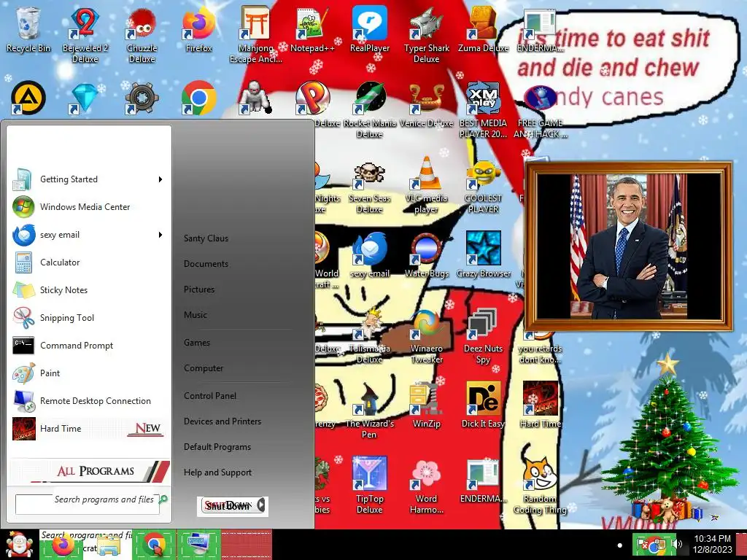This screenshot has height=560, width=747.
Task: Open Help and Support link
Action: coord(217,472)
